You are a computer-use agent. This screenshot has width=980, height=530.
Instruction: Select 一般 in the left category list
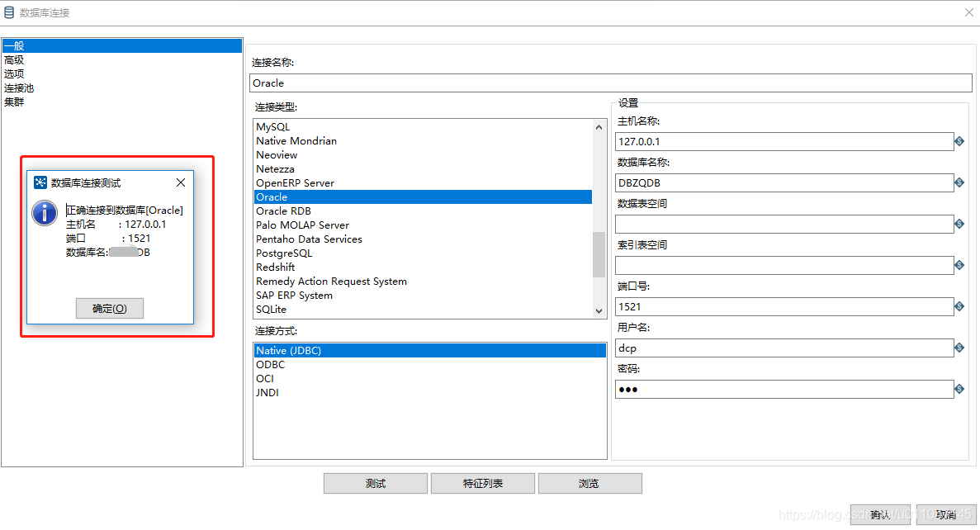click(x=122, y=45)
